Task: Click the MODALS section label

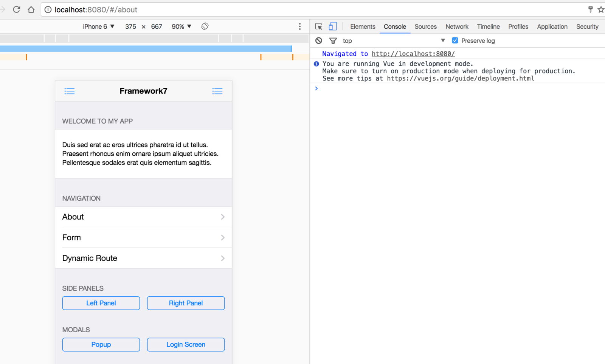Action: [76, 330]
